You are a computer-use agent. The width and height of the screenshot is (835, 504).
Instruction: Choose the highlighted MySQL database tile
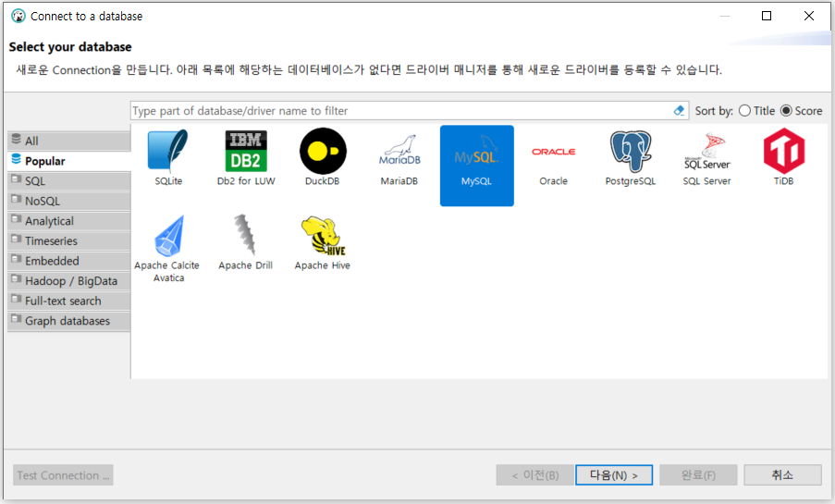click(476, 166)
